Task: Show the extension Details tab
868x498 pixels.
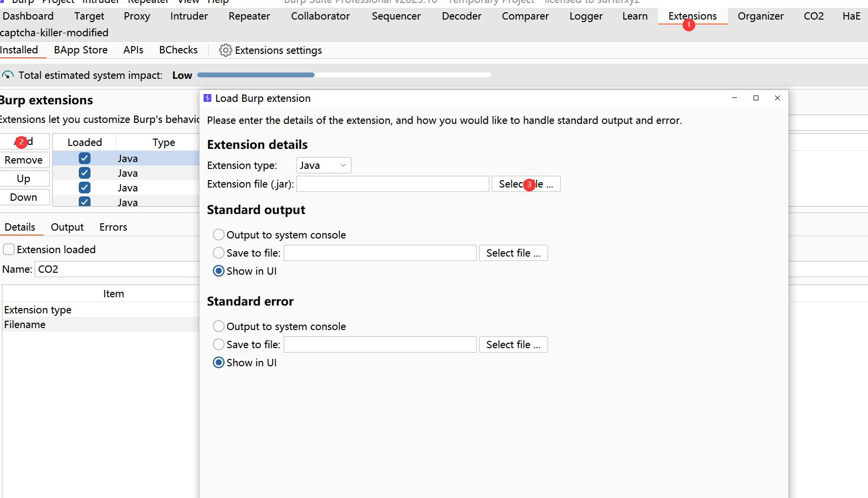Action: coord(20,227)
